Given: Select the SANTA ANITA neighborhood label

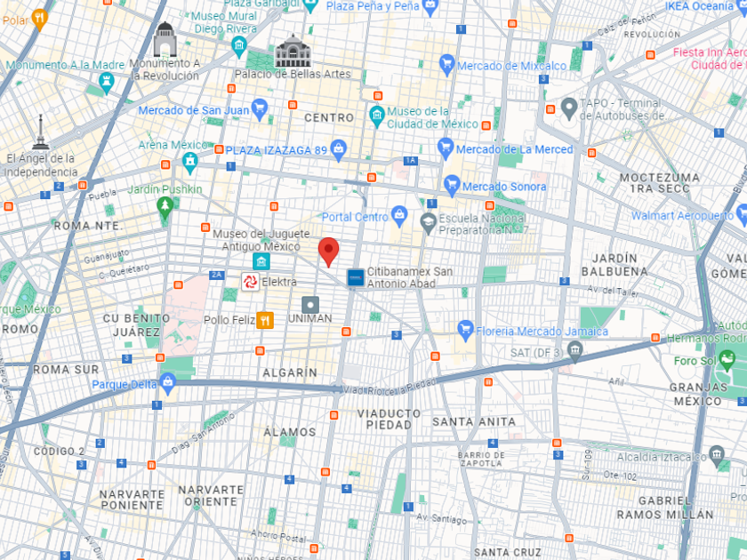Looking at the screenshot, I should [x=473, y=422].
